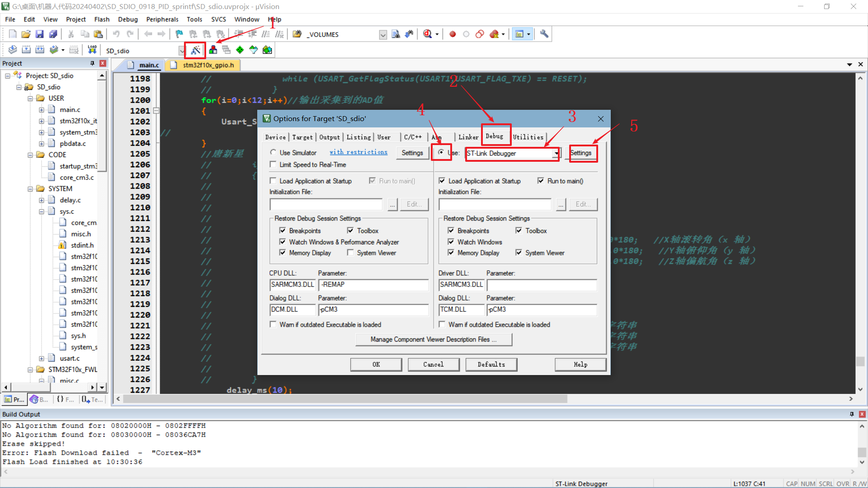The height and width of the screenshot is (488, 868).
Task: Toggle right-side Load Application at Startup checkbox
Action: click(x=442, y=181)
